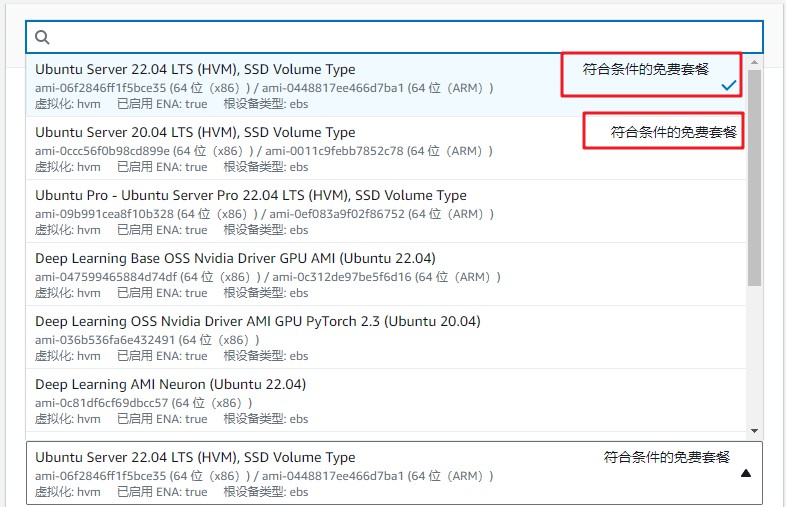Click ami-0c81df6cf69dbcc57 ID text

[x=101, y=403]
